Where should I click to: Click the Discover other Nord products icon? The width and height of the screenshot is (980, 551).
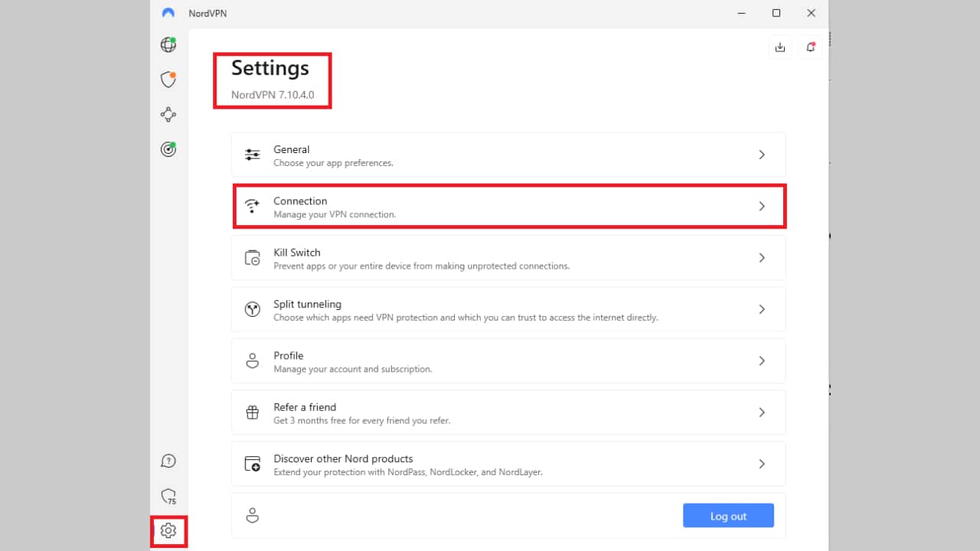[x=252, y=464]
